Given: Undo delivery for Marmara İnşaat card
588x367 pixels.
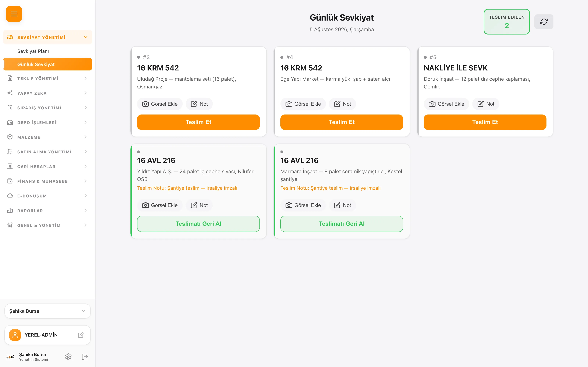Looking at the screenshot, I should 342,224.
